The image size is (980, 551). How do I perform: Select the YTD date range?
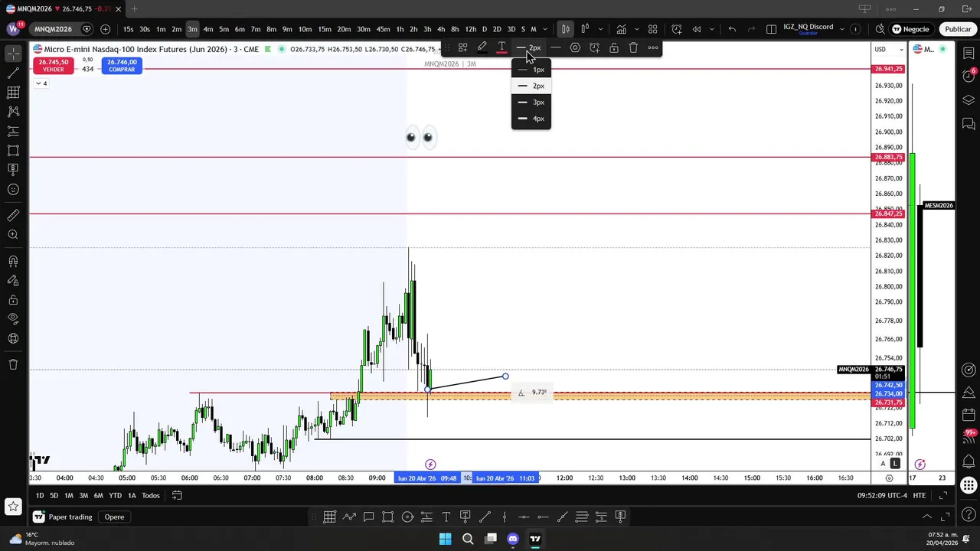pos(115,496)
